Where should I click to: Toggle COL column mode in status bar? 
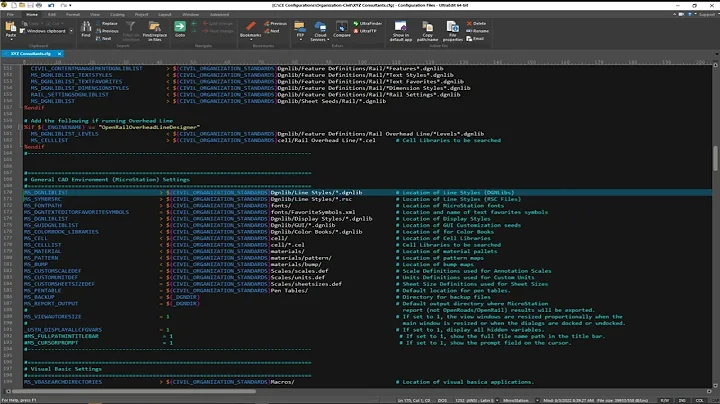pyautogui.click(x=699, y=401)
